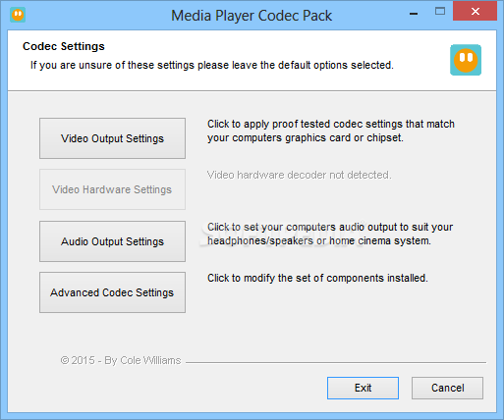Minimize the Media Player Codec Pack window
This screenshot has width=504, height=420.
414,13
